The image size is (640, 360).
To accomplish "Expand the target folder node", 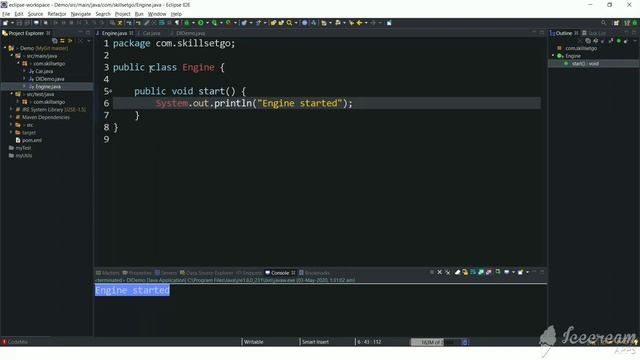I will [11, 133].
